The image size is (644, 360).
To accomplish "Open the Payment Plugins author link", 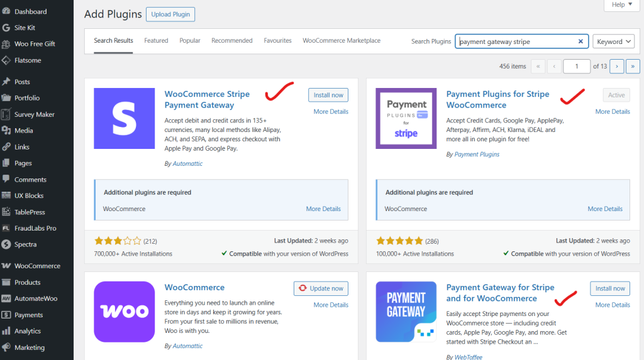I will [477, 154].
